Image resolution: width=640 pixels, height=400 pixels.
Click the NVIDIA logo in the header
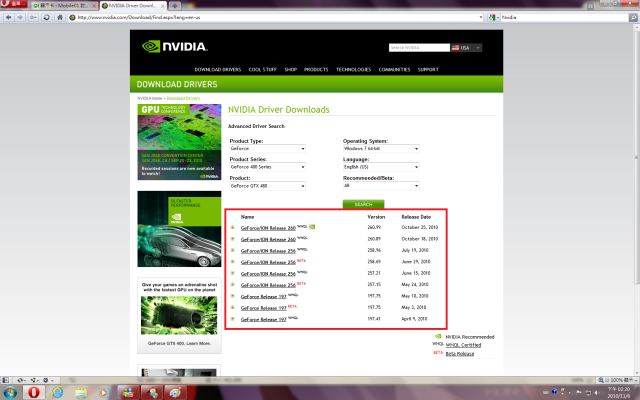click(x=175, y=47)
